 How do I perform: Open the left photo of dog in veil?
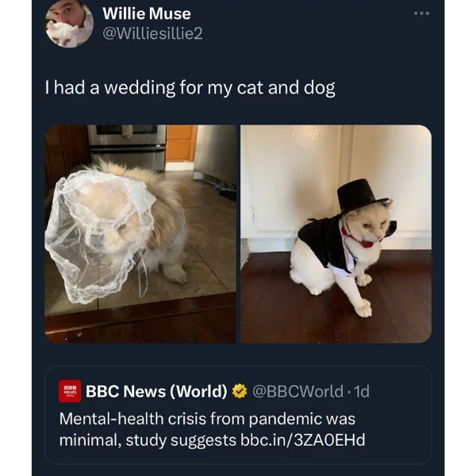140,233
